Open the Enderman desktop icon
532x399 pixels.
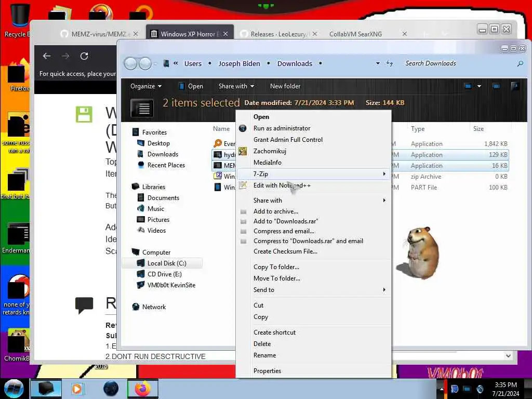click(x=16, y=237)
